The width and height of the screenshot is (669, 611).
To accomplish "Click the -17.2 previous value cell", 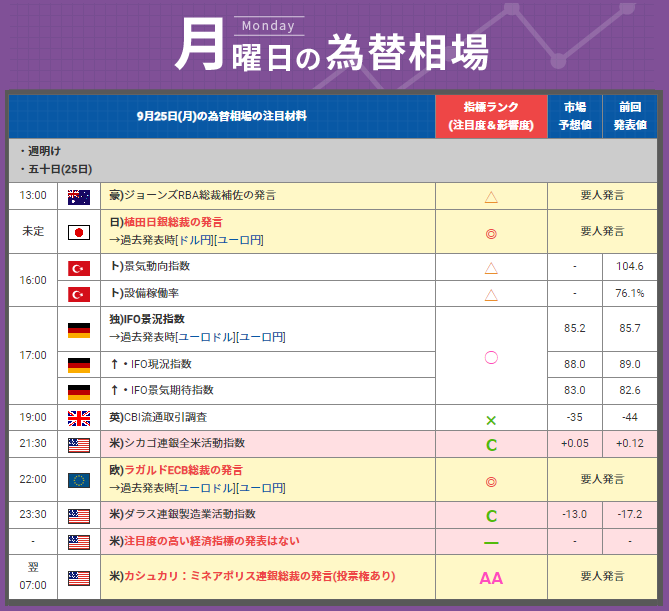I will (x=630, y=514).
